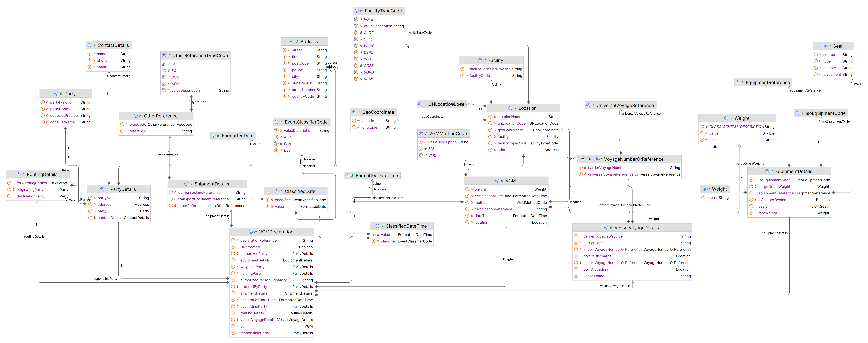Click the field icon before partyFunction
Viewport: 868px width, 343px height.
(43, 102)
